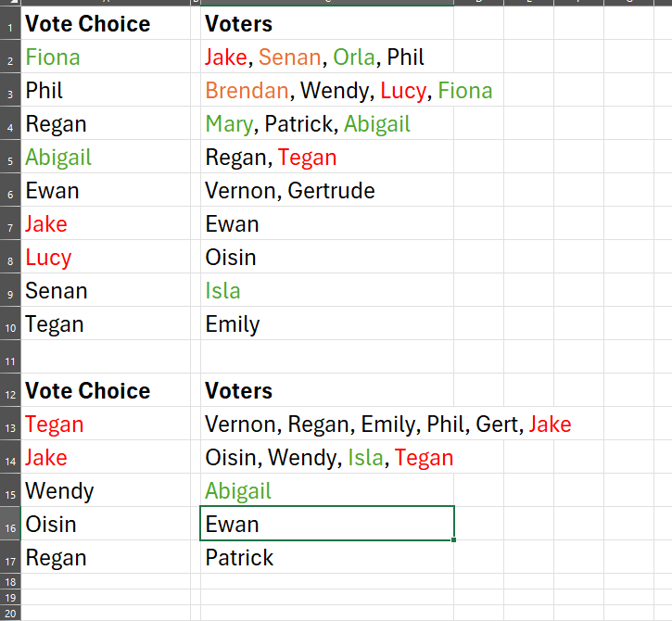Click the cell with Oisin, Wendy, Isla, Tegan

pyautogui.click(x=327, y=457)
